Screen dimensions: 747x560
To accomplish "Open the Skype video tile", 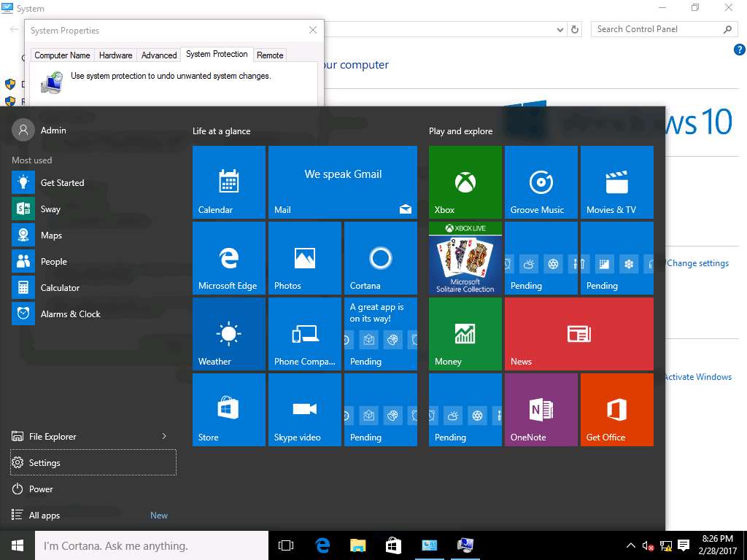I will [x=304, y=410].
